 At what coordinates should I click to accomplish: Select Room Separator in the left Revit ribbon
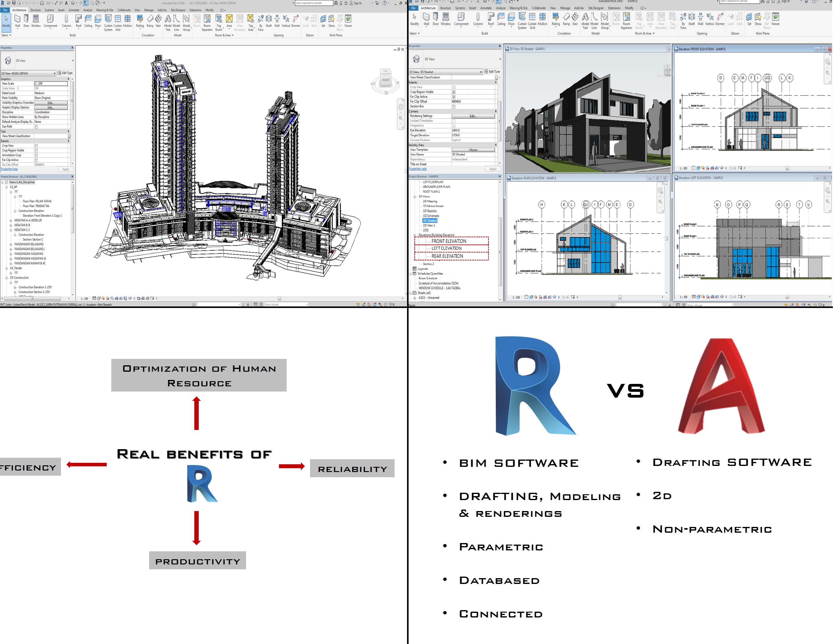pos(207,23)
